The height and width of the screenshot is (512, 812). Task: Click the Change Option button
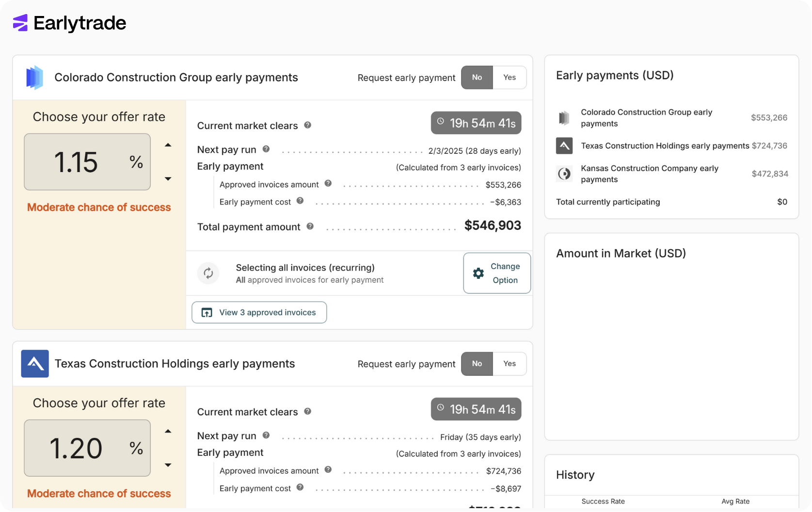click(x=497, y=273)
